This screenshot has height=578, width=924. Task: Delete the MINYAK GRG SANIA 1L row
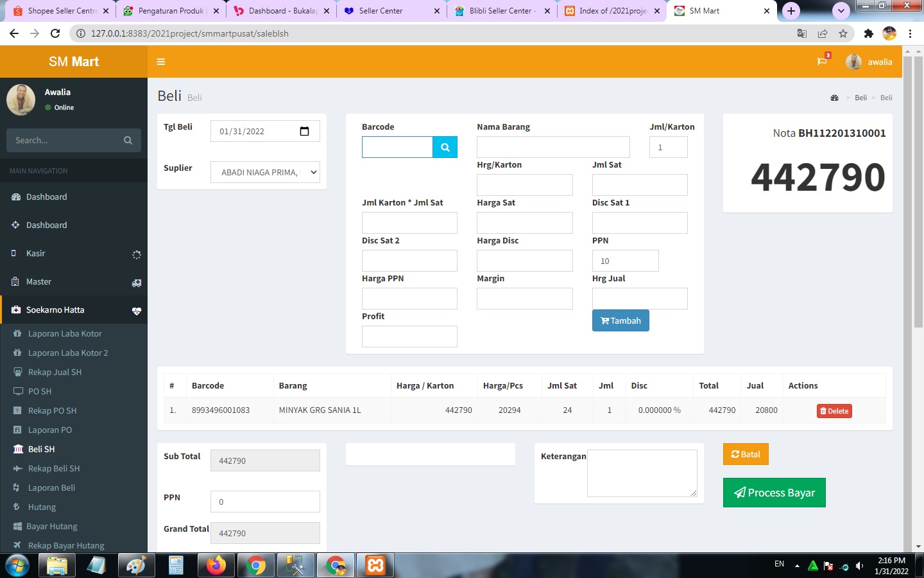(834, 411)
